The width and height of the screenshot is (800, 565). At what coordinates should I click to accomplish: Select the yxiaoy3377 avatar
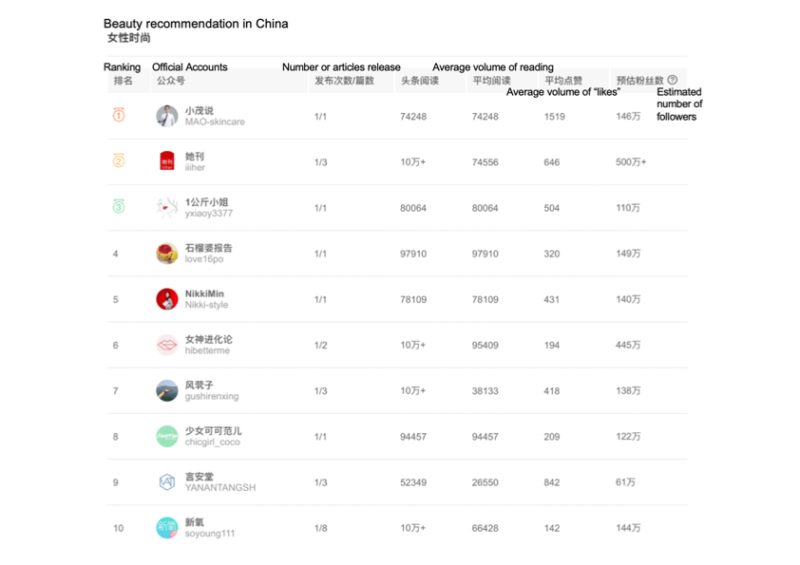pos(167,207)
